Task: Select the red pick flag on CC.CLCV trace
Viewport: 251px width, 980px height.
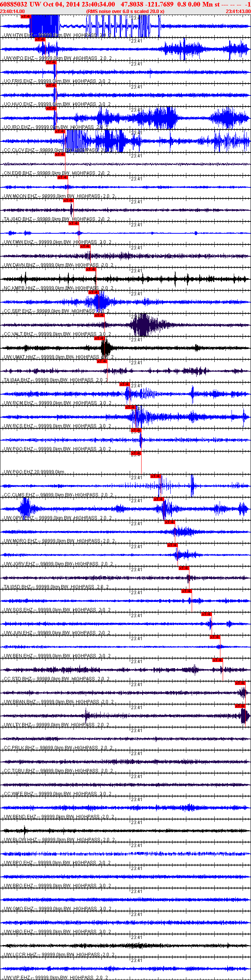Action: point(60,131)
